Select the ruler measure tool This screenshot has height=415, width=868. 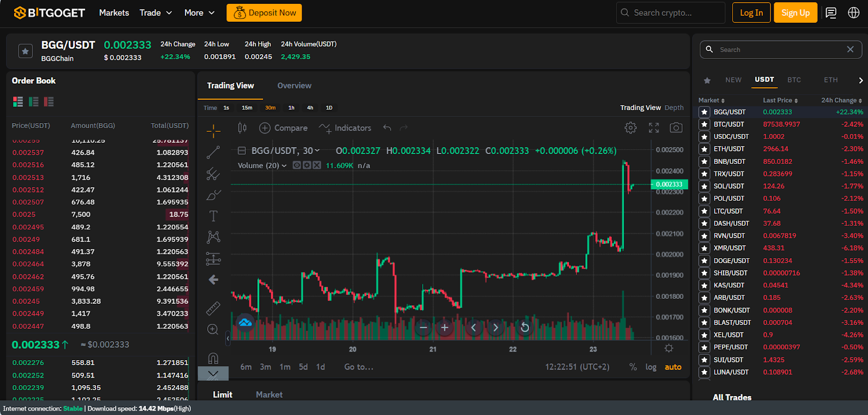pos(213,308)
